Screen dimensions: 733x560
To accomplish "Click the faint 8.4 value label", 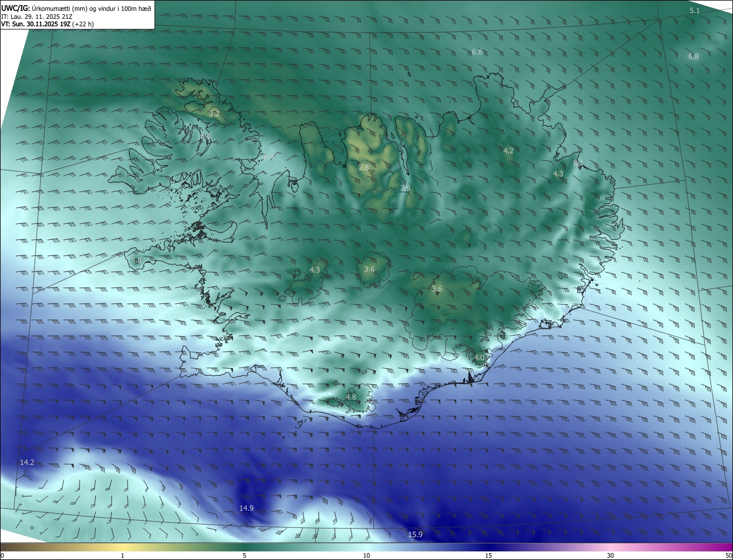I will [268, 156].
